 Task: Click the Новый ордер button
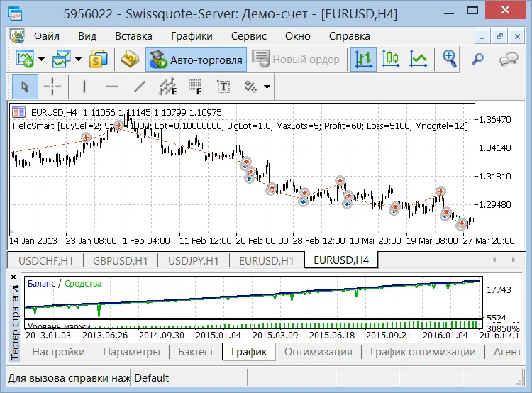click(297, 60)
